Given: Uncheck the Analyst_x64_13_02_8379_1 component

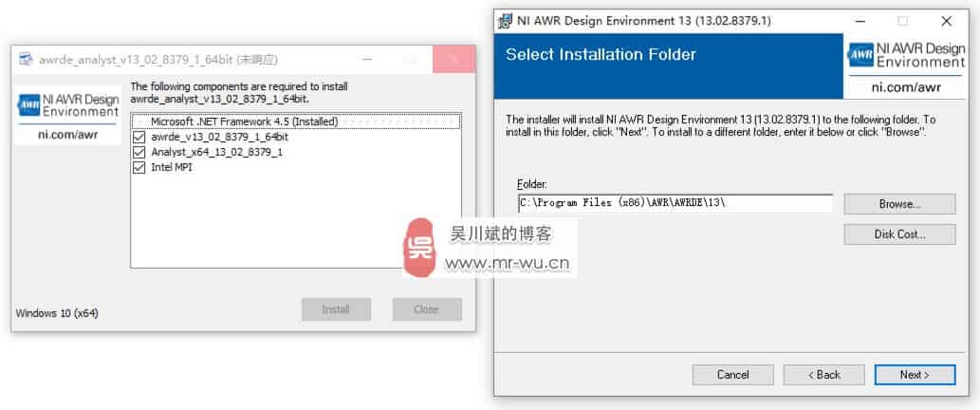Looking at the screenshot, I should [139, 153].
